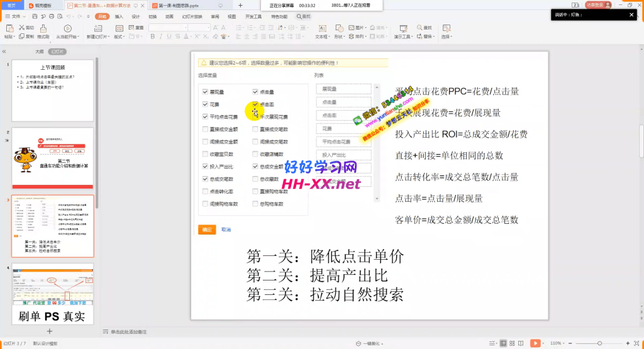Open a new document tab with plus
This screenshot has height=349, width=644.
240,5
